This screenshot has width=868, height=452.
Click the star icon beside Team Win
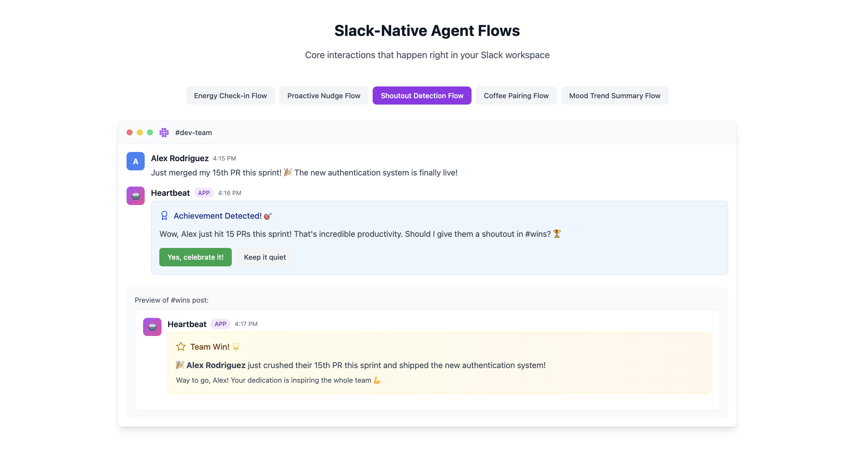[181, 346]
